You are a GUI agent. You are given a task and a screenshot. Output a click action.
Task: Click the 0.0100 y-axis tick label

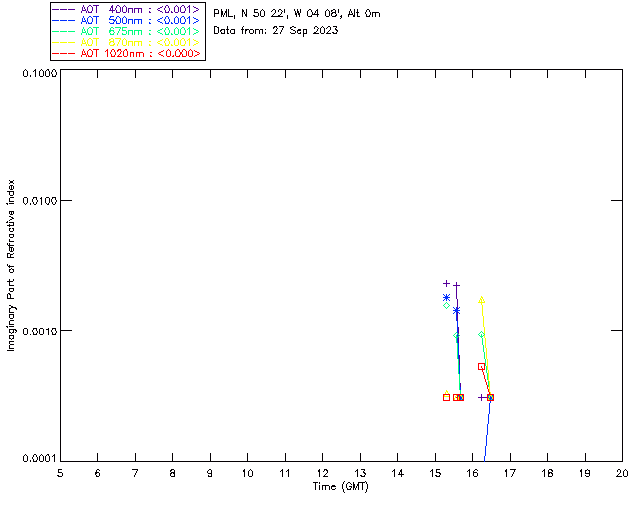pyautogui.click(x=40, y=201)
